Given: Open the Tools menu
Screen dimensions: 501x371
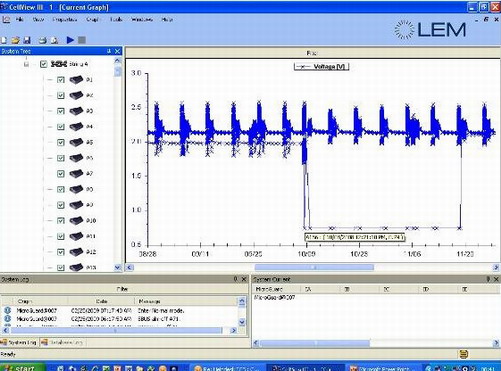Looking at the screenshot, I should coord(116,19).
